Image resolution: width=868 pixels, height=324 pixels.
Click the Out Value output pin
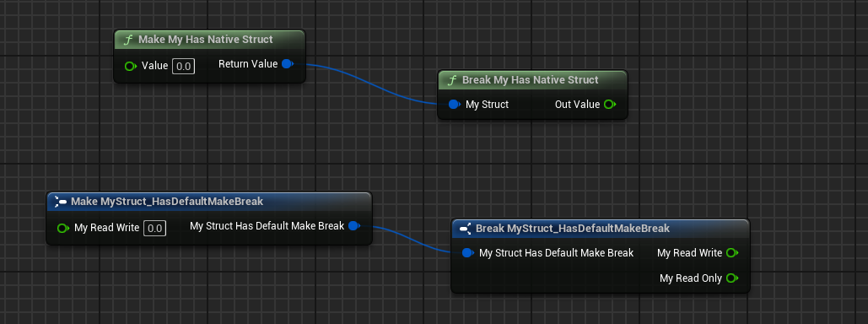(x=610, y=104)
